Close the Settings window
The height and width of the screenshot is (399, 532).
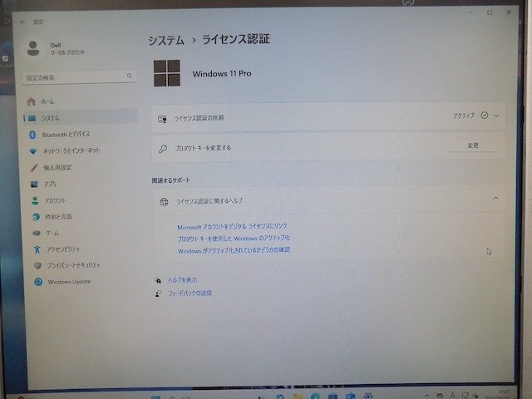click(x=509, y=12)
